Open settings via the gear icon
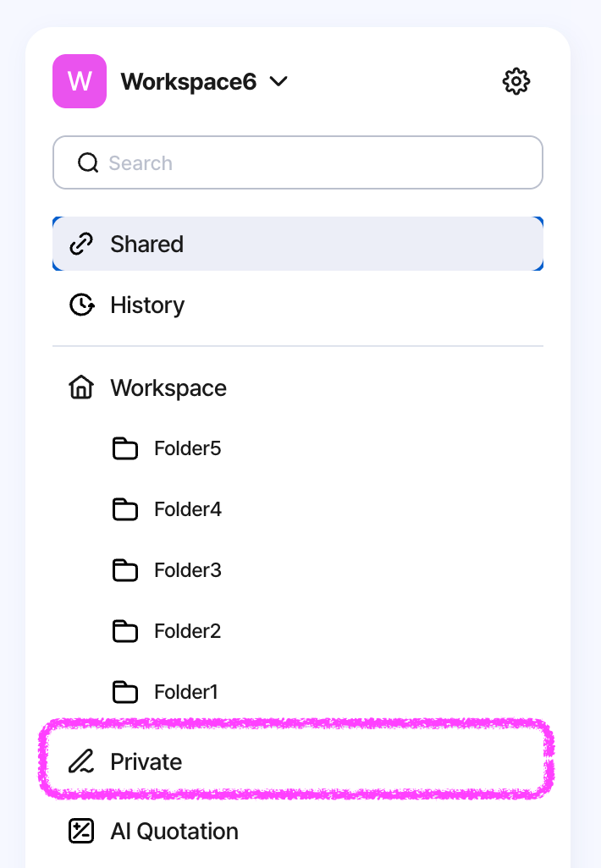Viewport: 601px width, 868px height. (516, 81)
